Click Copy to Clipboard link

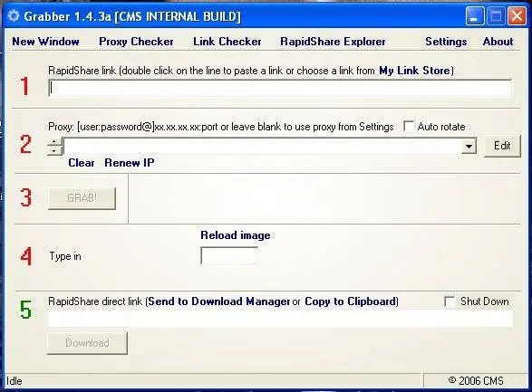pos(350,301)
